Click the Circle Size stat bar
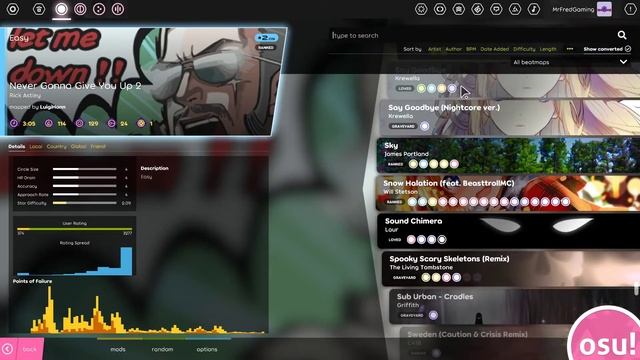The width and height of the screenshot is (640, 360). pos(84,169)
